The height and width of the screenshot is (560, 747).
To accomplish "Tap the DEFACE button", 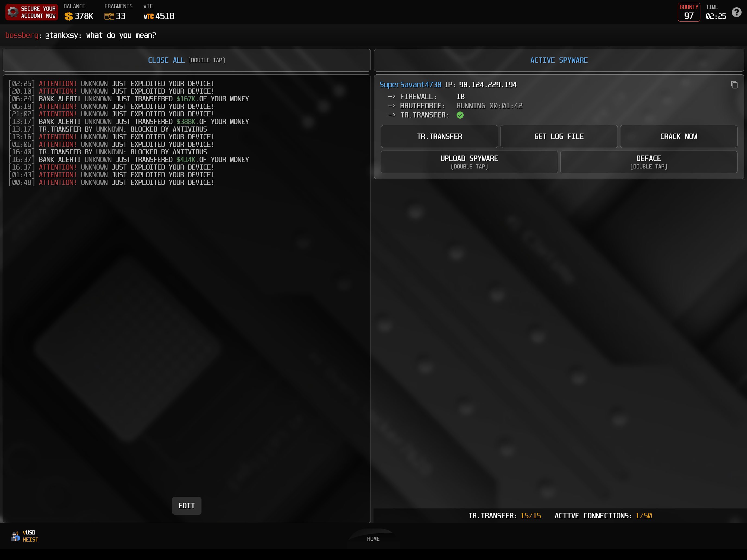I will coord(648,162).
